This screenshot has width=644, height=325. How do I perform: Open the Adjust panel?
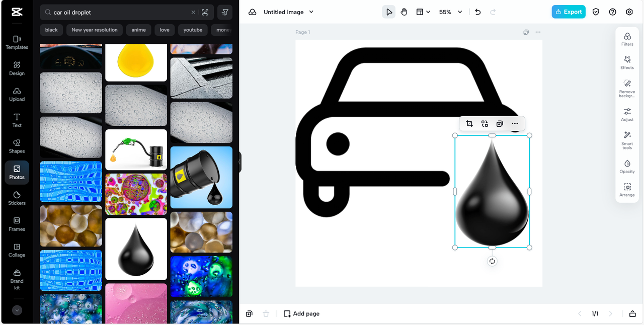(x=627, y=115)
